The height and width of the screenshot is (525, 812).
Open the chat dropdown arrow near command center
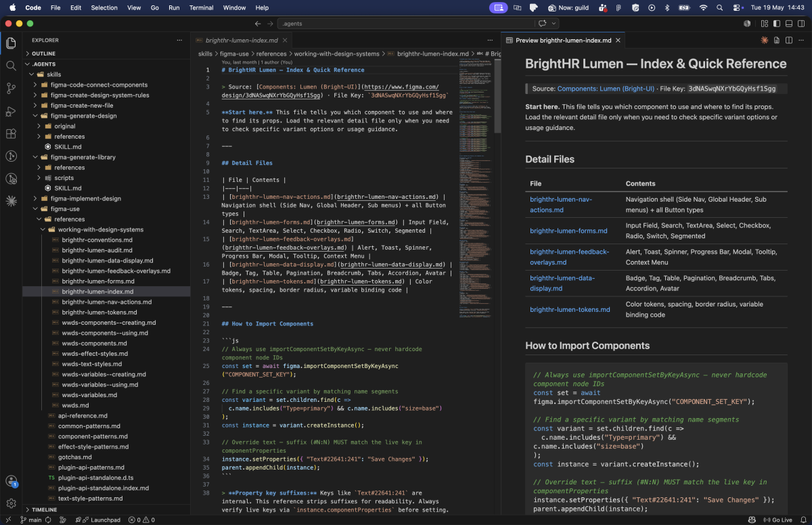553,23
